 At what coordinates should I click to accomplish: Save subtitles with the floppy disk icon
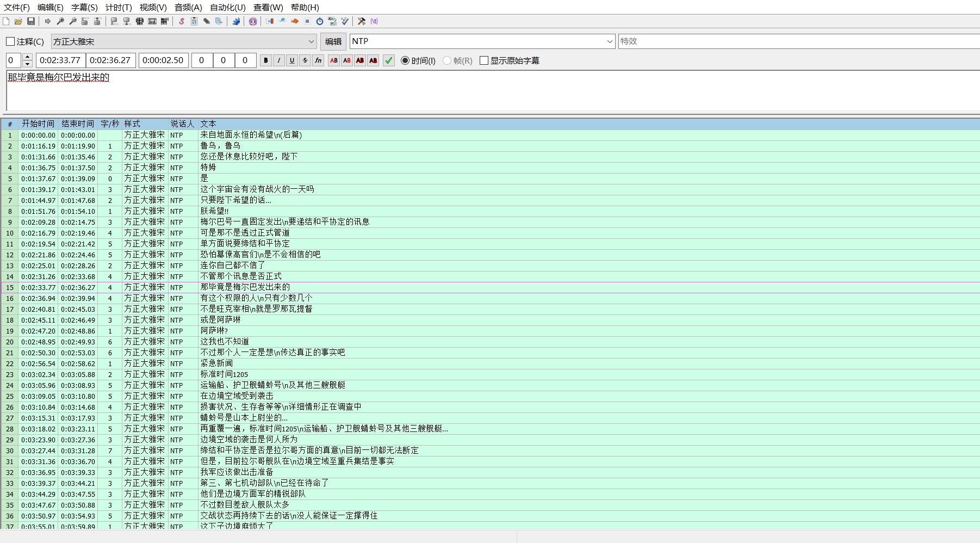31,21
